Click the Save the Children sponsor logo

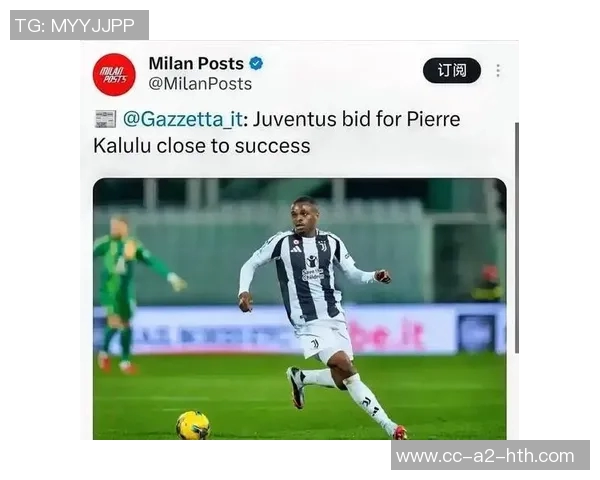tap(313, 268)
